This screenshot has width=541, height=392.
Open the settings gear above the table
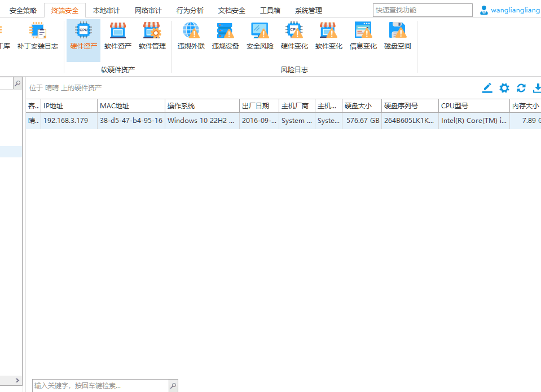coord(504,88)
